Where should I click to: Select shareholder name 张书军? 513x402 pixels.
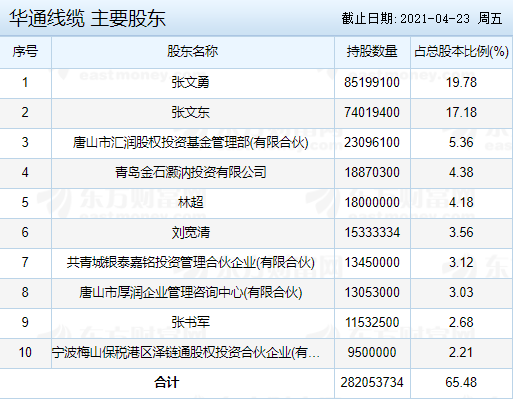tap(190, 322)
